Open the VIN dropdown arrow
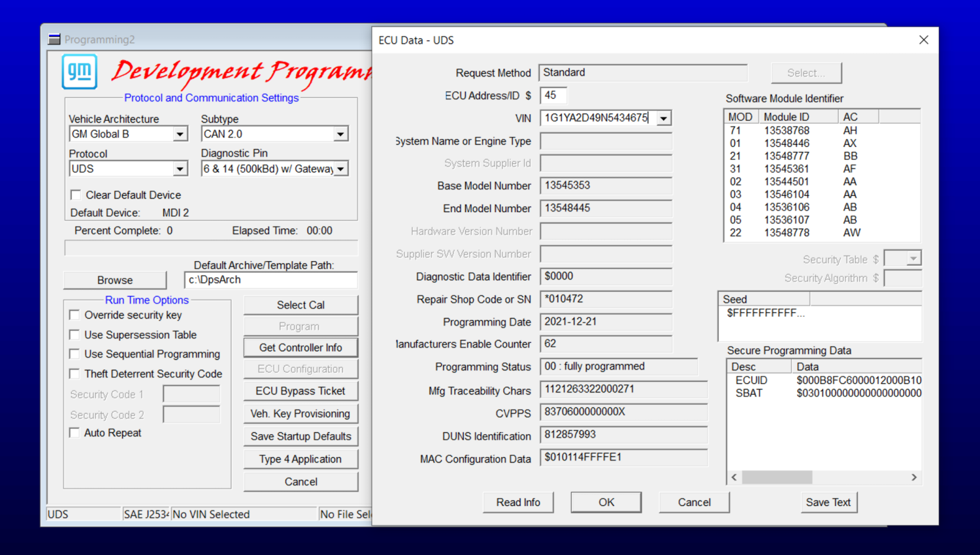 pyautogui.click(x=664, y=118)
